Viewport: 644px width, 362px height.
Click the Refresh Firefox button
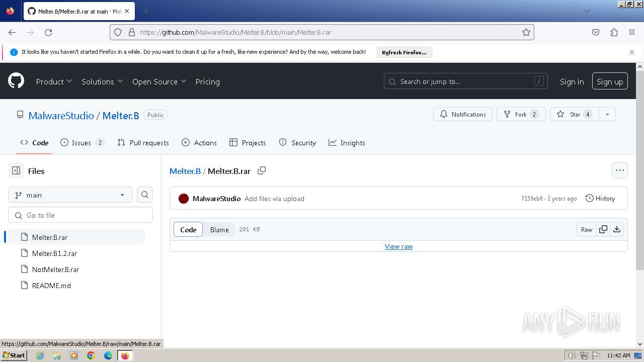click(x=404, y=52)
